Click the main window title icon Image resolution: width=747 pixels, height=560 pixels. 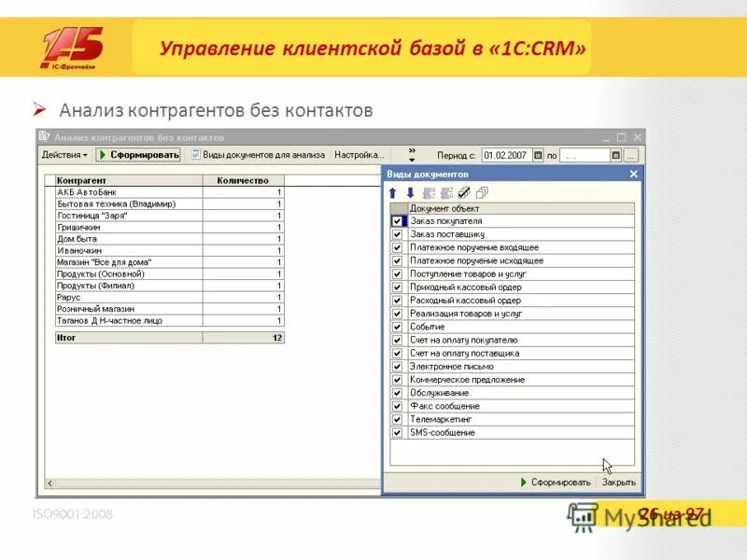44,137
